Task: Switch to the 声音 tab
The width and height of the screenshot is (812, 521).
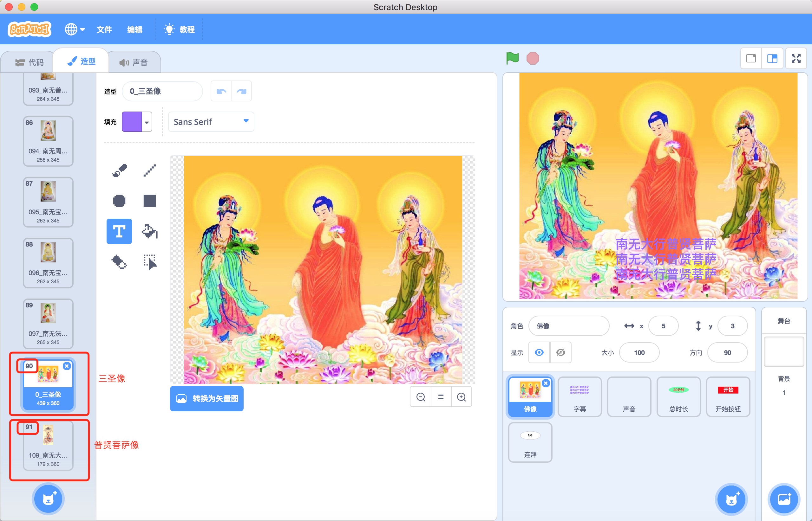Action: [x=134, y=62]
